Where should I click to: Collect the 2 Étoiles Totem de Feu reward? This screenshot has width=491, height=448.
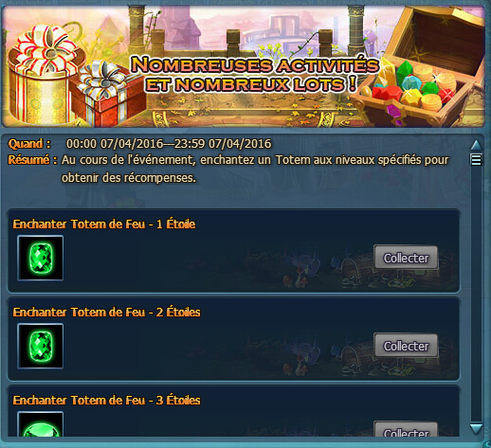406,346
